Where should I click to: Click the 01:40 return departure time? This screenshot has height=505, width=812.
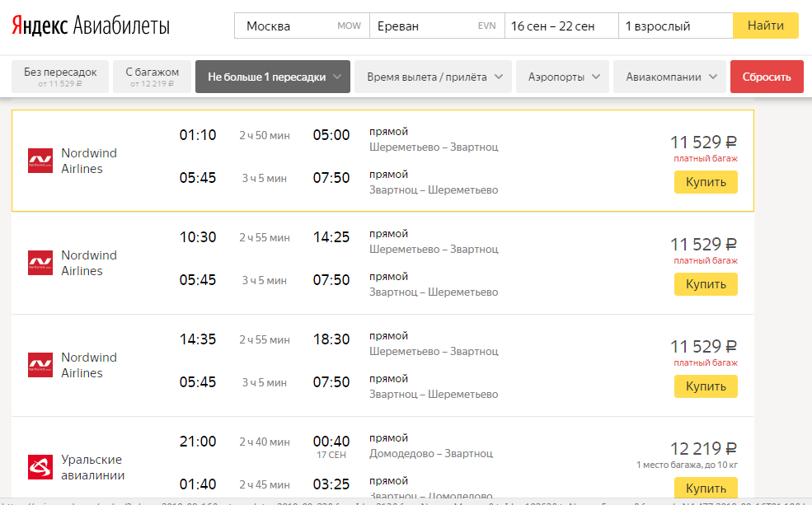coord(198,484)
